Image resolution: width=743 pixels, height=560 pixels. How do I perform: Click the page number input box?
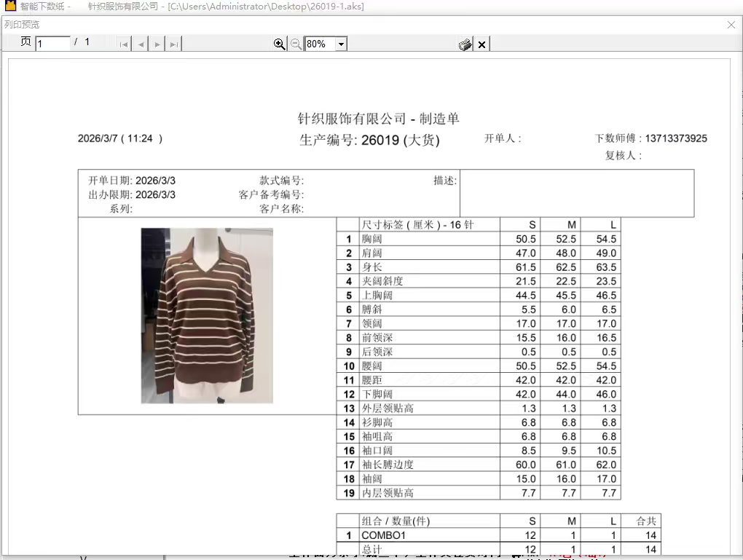pos(52,44)
